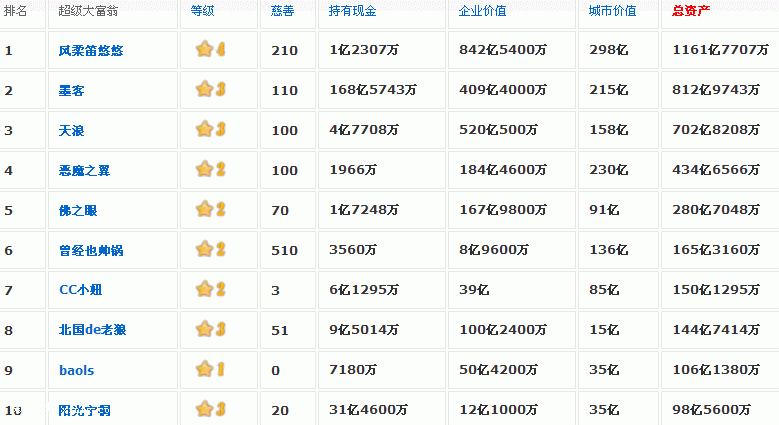Click the star level icon for 佛之眼
Image resolution: width=779 pixels, height=425 pixels.
click(x=210, y=209)
